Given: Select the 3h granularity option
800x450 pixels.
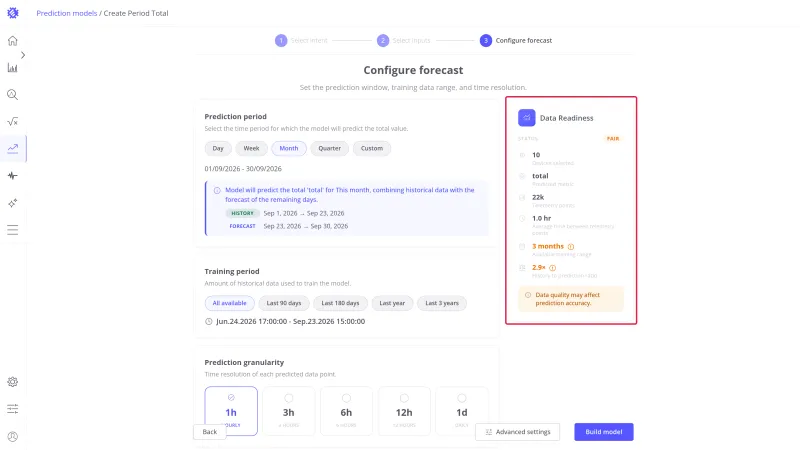Looking at the screenshot, I should tap(289, 411).
